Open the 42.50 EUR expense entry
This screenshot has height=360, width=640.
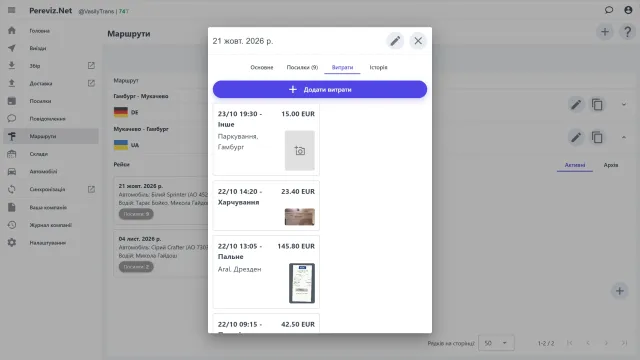[x=266, y=324]
